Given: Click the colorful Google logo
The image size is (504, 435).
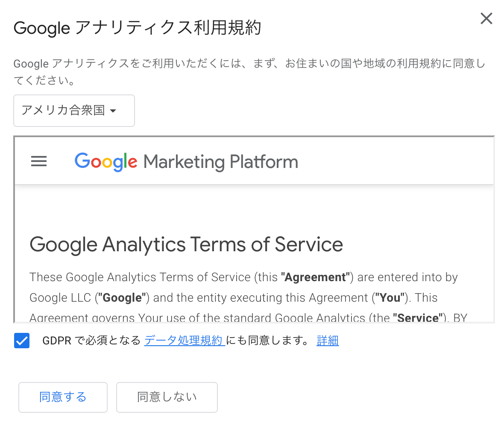Looking at the screenshot, I should [106, 162].
